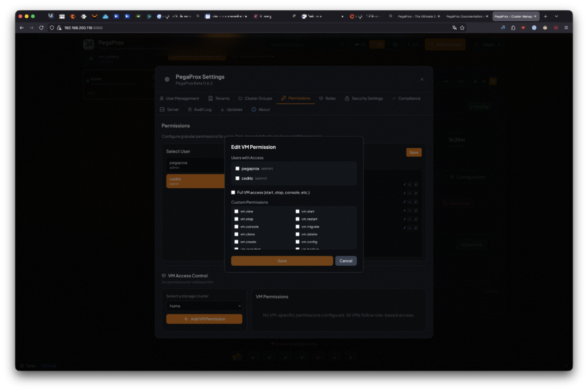Check the pegaprox user checkbox
Screen dimensions: 588x391
pos(237,169)
